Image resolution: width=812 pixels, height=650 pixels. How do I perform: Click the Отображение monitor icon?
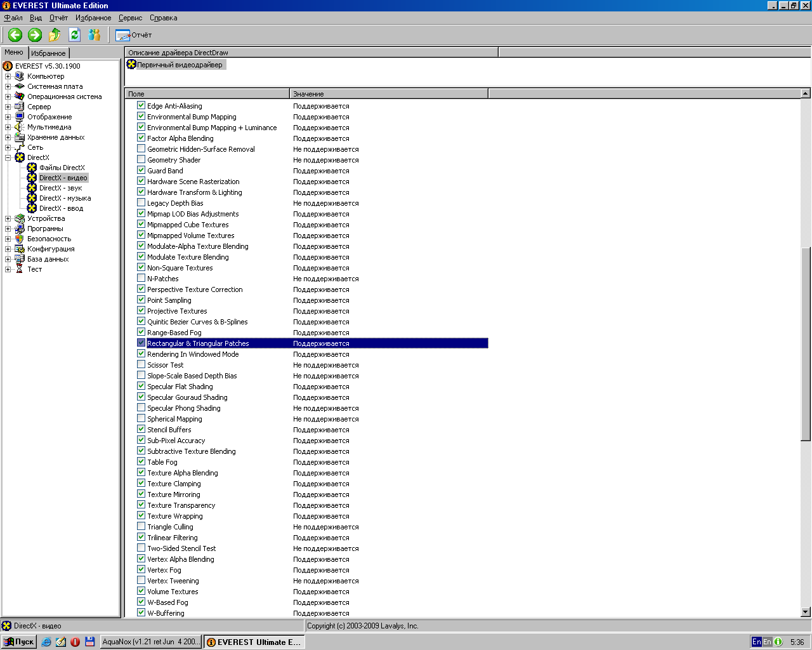point(20,117)
